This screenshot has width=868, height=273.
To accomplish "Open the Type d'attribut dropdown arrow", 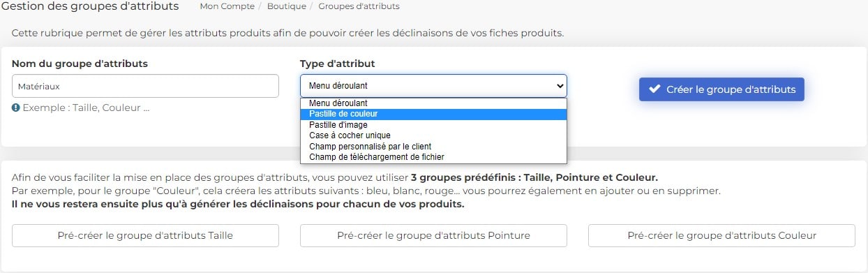I will coord(559,86).
